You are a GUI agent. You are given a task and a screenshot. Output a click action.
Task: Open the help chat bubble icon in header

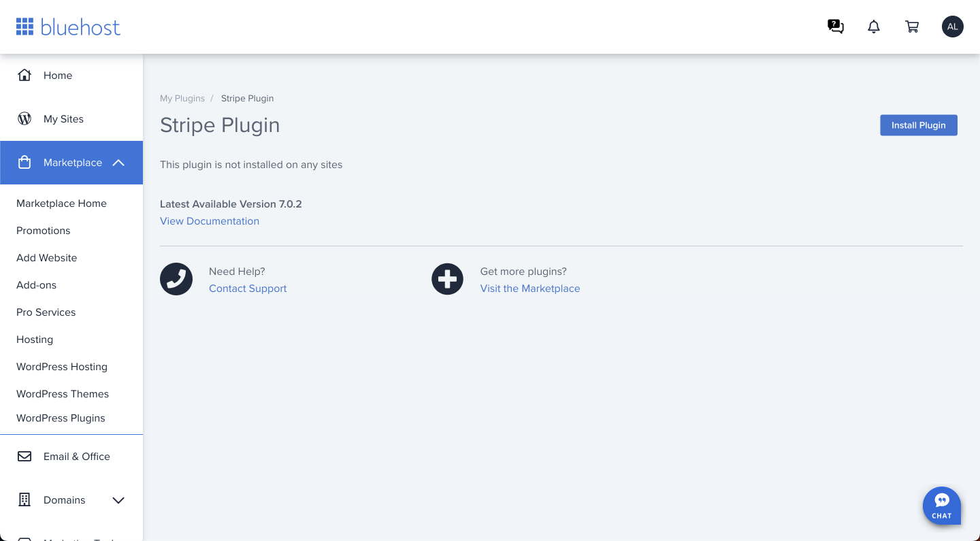coord(836,27)
